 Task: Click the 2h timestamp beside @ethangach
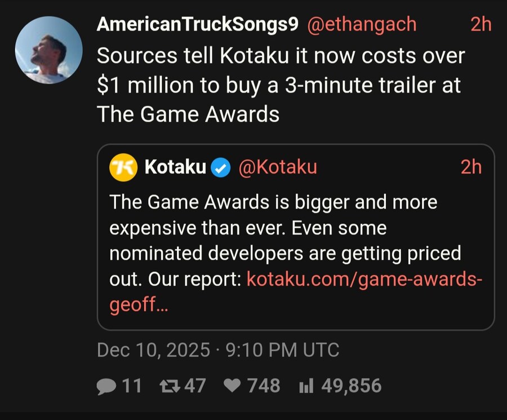coord(480,24)
